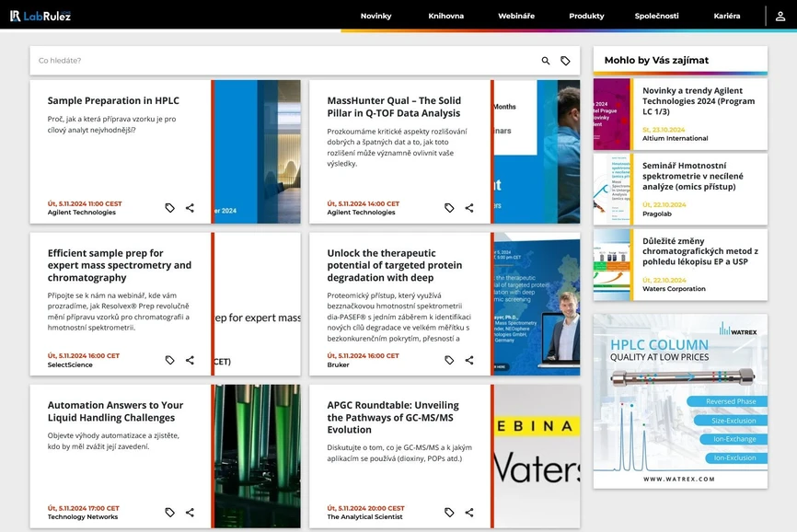
Task: Click 'WWW.WATREX.COM' text in the ad
Action: pos(679,480)
